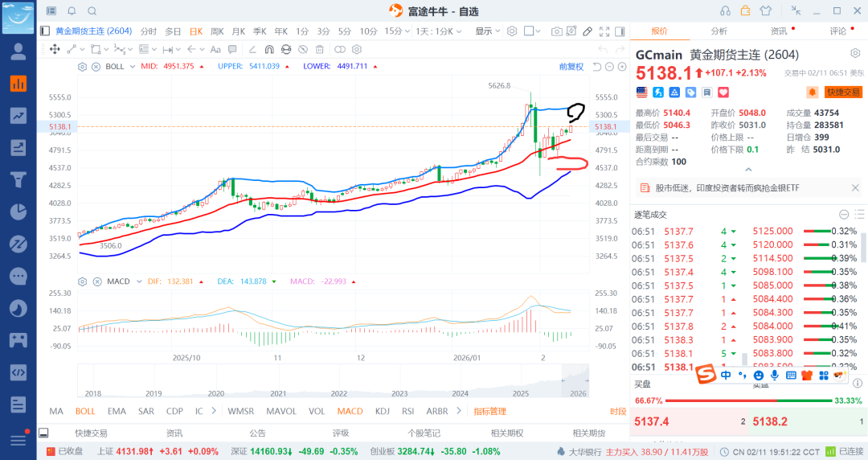868x460 pixels.
Task: Open the trend line markets sidebar icon
Action: click(x=18, y=115)
